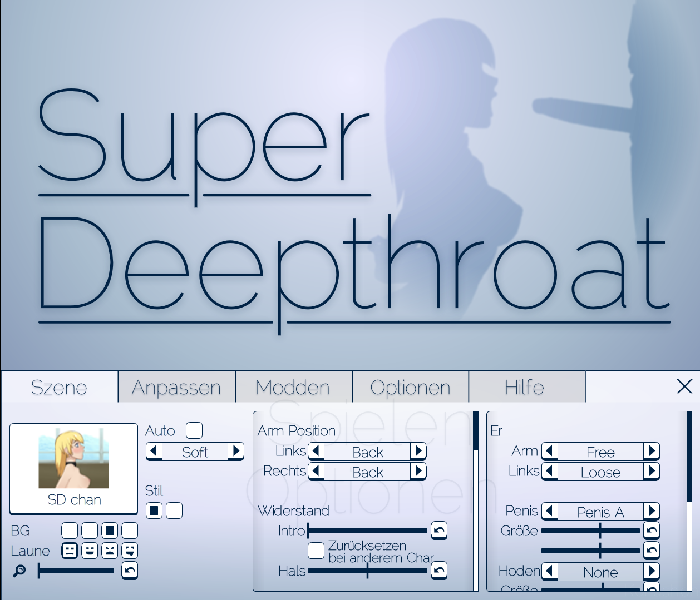Screen dimensions: 700x600
Task: Reset the Hals slider value
Action: [x=439, y=571]
